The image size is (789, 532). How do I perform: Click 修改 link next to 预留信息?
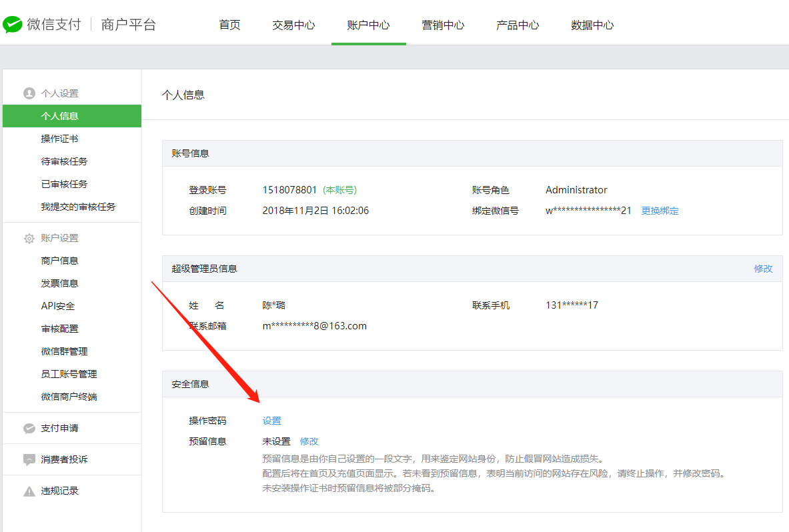tap(309, 441)
